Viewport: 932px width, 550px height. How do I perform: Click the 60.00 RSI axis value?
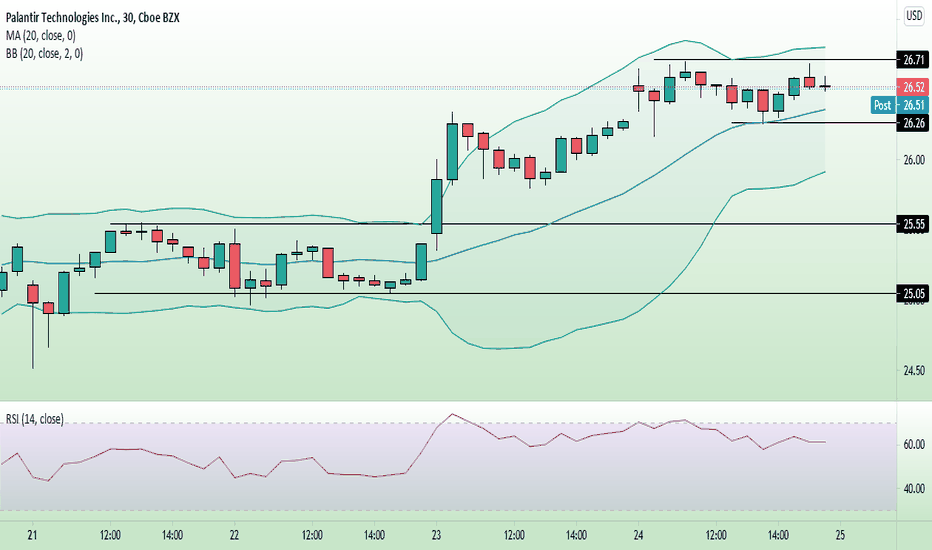coord(914,444)
